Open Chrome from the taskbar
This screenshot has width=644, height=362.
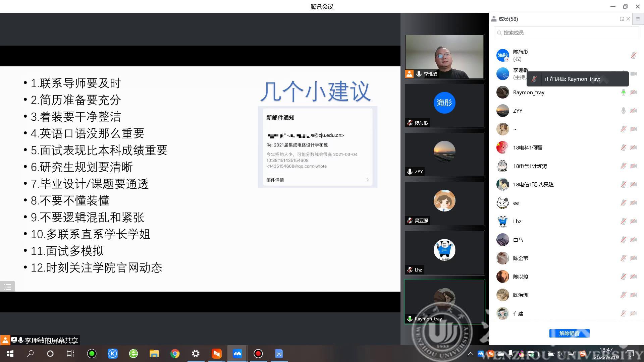click(175, 354)
